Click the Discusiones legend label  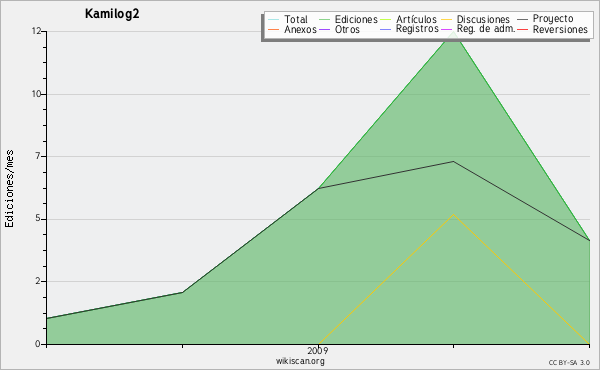[483, 19]
